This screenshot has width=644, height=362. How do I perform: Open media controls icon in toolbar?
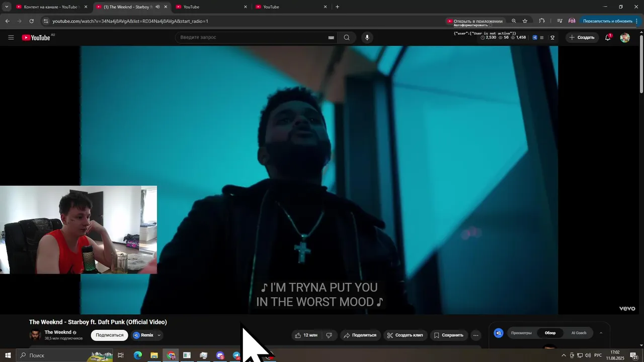pos(559,21)
